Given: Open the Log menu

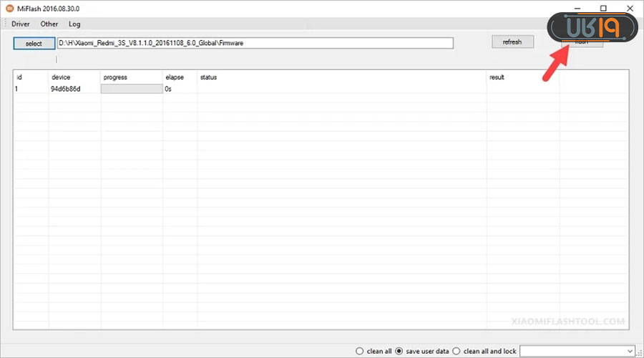Looking at the screenshot, I should tap(74, 24).
